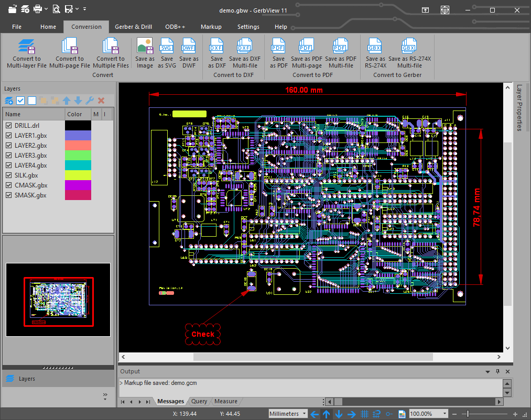Viewport: 531px width, 420px height.
Task: Click Save as PDF Multi-page icon
Action: click(307, 47)
